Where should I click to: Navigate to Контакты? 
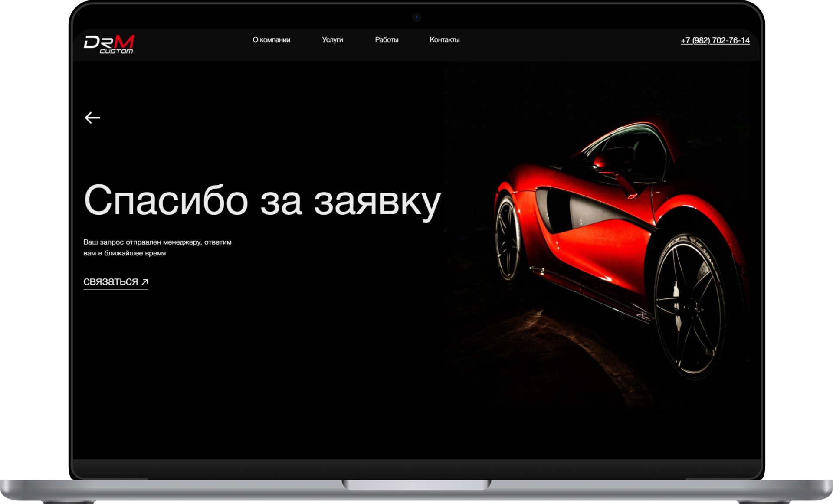[x=444, y=39]
